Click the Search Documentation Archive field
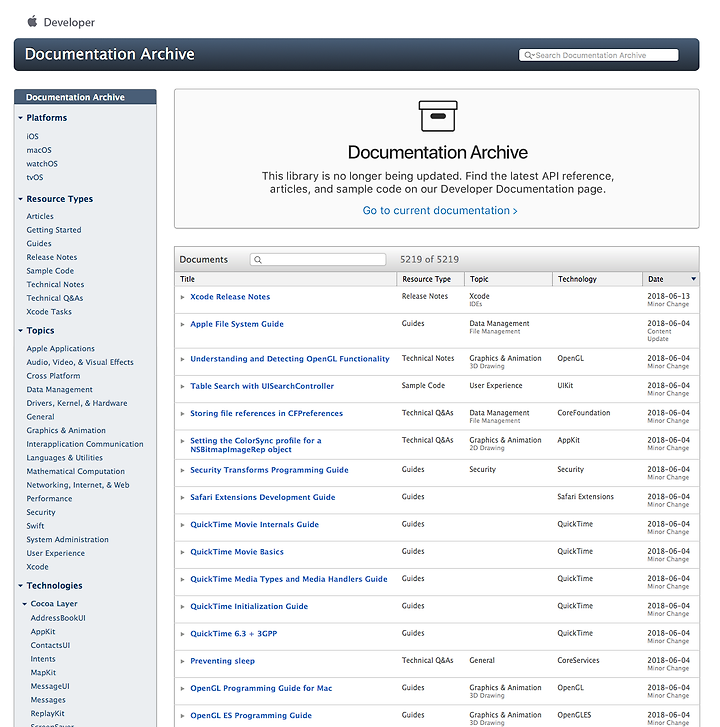The image size is (720, 727). pyautogui.click(x=599, y=55)
